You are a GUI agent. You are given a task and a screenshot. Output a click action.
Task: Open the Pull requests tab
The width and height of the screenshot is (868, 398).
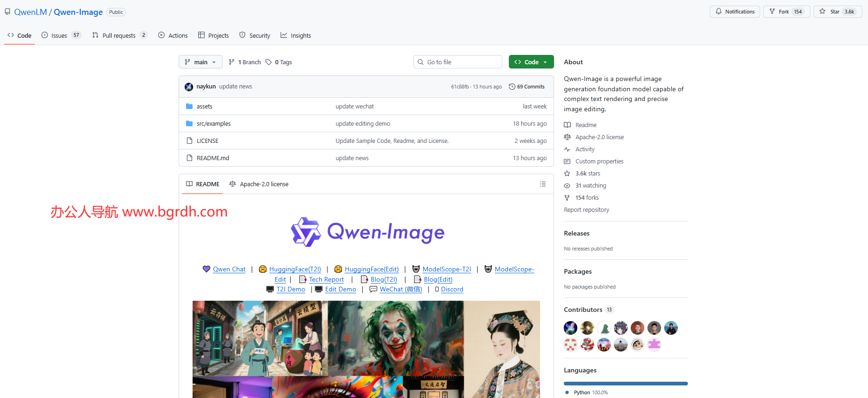click(x=119, y=36)
